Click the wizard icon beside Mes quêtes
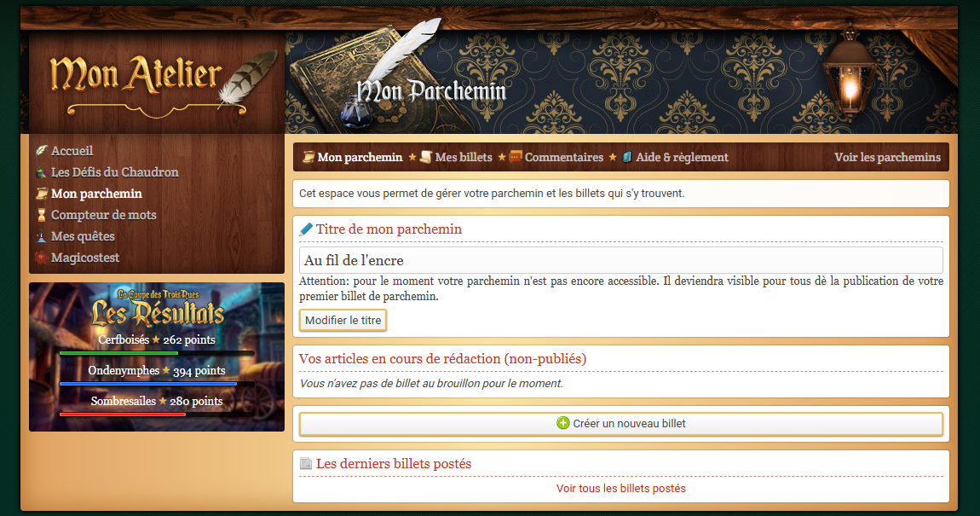Viewport: 980px width, 516px height. click(x=41, y=236)
